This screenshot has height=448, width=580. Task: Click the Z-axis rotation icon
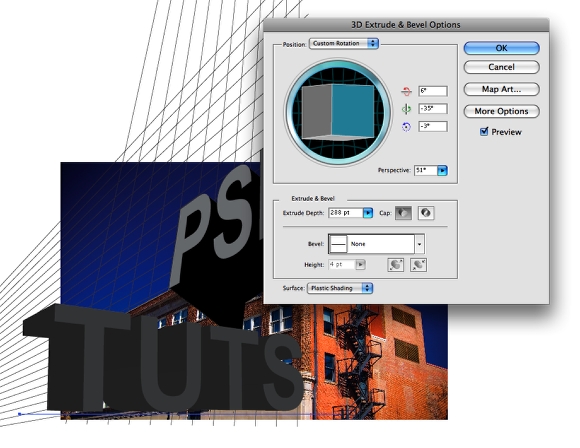tap(406, 127)
